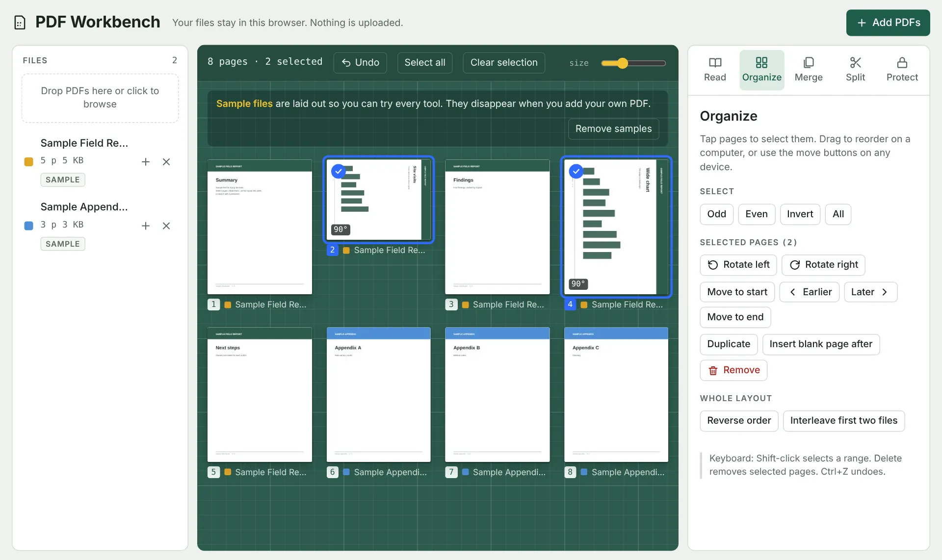Screen dimensions: 942x560
Task: Undo the last action
Action: (x=360, y=63)
